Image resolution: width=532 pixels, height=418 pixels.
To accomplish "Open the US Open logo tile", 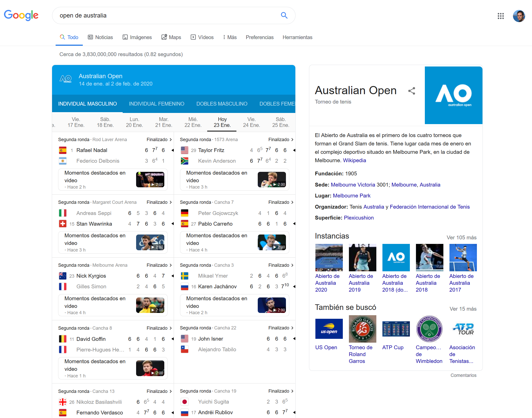I will pyautogui.click(x=329, y=329).
